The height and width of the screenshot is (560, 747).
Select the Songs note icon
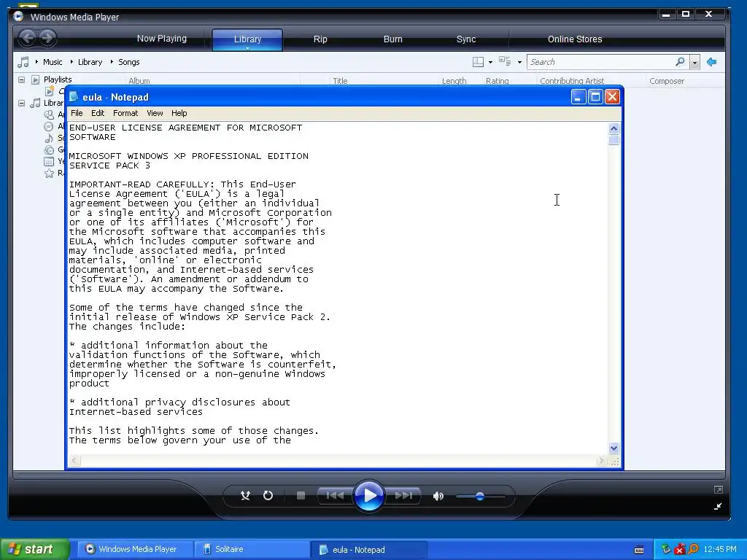click(49, 138)
